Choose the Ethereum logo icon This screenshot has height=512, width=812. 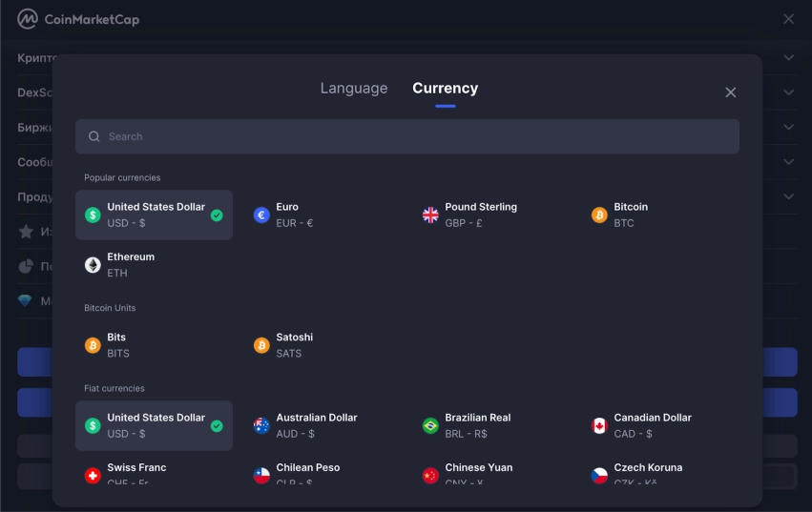93,265
